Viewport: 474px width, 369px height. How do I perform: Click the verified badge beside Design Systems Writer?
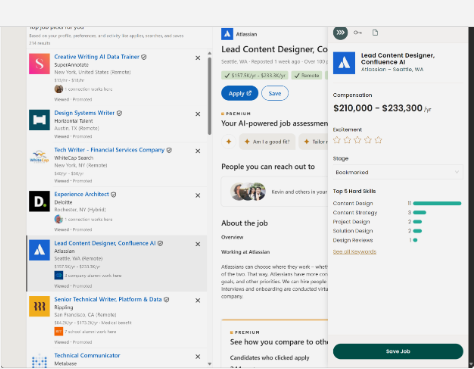(x=119, y=113)
